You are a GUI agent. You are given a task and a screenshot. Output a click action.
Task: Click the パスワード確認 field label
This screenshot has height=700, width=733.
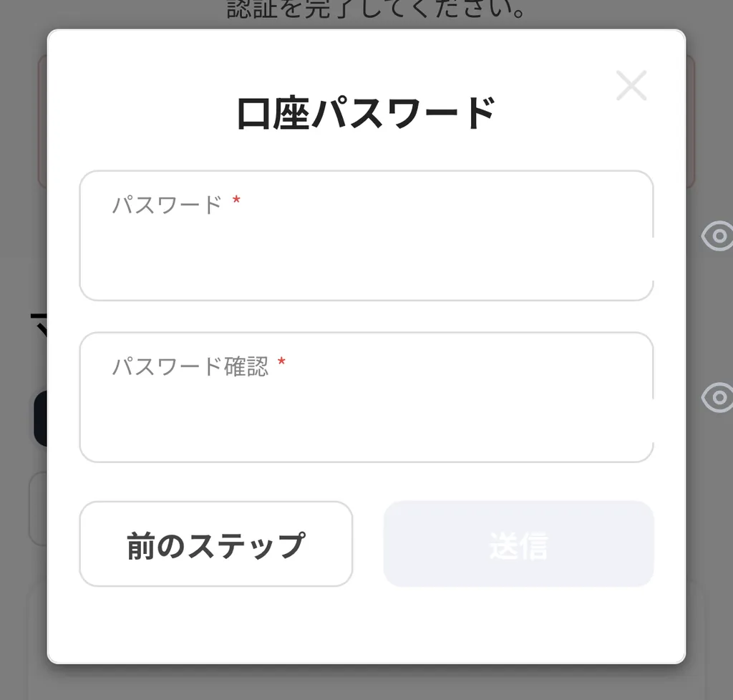[x=190, y=366]
